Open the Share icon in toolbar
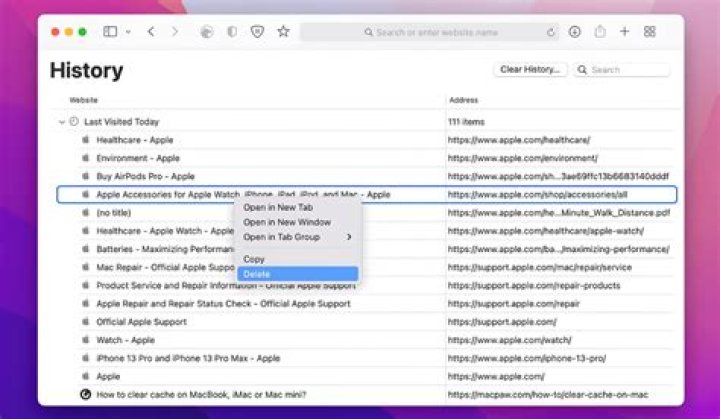Viewport: 720px width, 419px height. (x=600, y=32)
